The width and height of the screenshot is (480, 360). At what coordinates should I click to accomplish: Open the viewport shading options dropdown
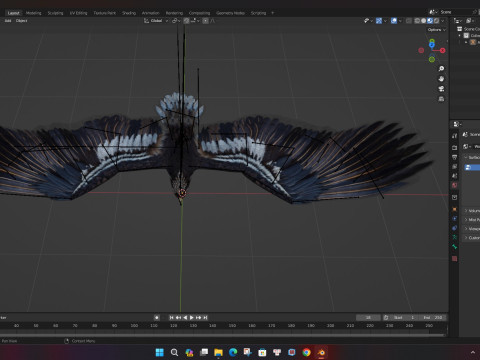(x=443, y=21)
